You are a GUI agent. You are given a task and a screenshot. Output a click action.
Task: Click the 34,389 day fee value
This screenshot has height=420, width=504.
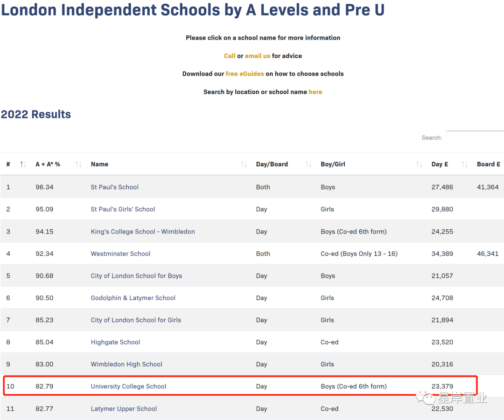coord(442,254)
